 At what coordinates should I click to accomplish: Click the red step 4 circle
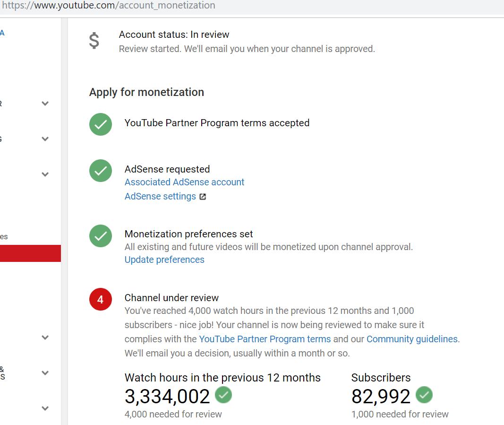click(101, 299)
